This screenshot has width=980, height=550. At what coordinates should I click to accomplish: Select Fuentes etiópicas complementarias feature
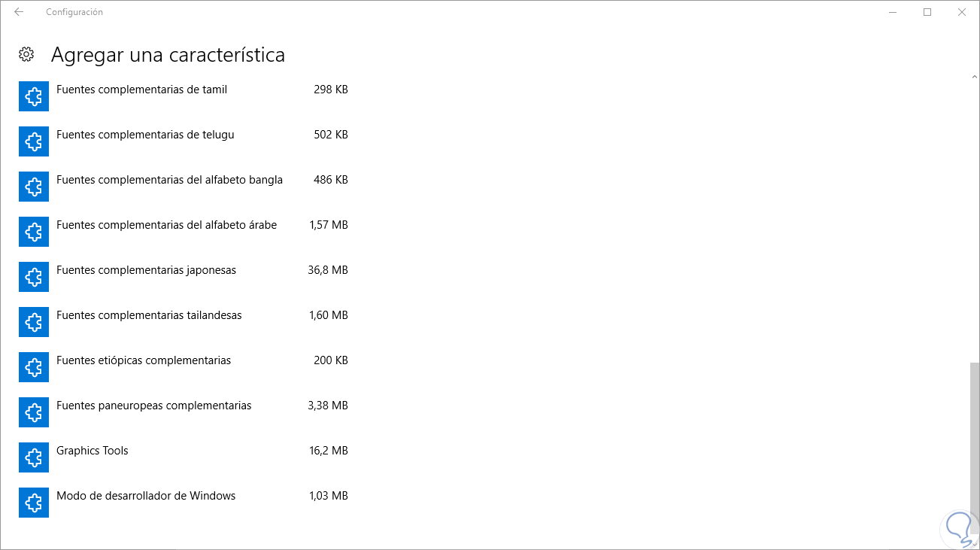pos(144,360)
